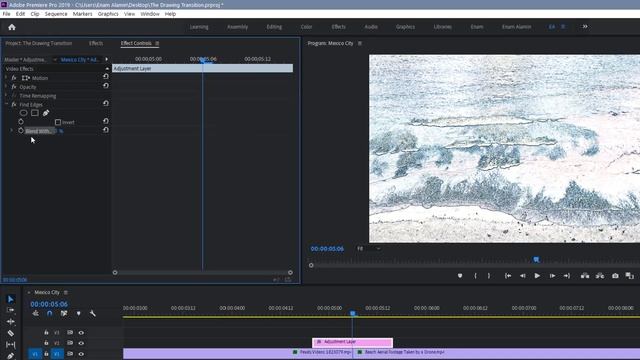Viewport: 640px width, 360px height.
Task: Open the File menu
Action: tap(7, 14)
